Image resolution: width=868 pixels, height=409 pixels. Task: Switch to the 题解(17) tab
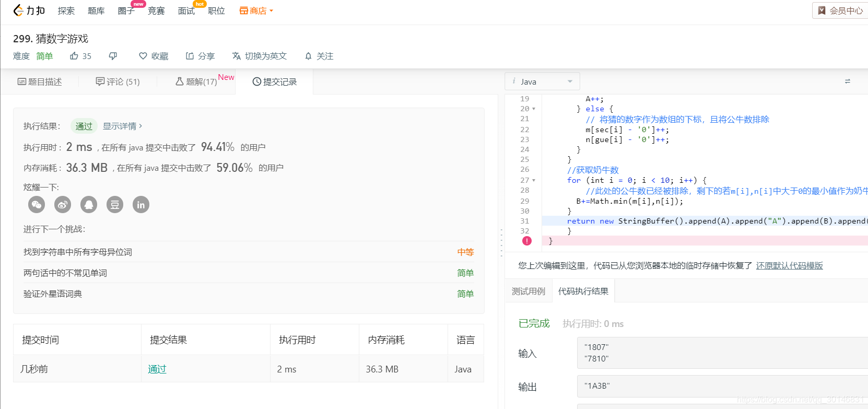[196, 82]
